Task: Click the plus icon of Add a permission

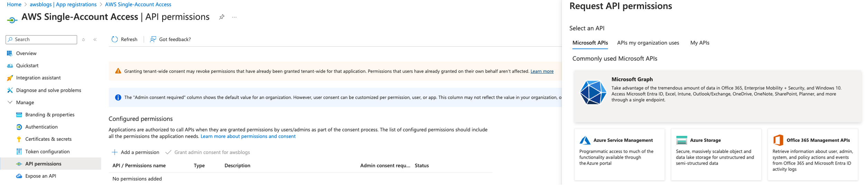Action: 114,152
